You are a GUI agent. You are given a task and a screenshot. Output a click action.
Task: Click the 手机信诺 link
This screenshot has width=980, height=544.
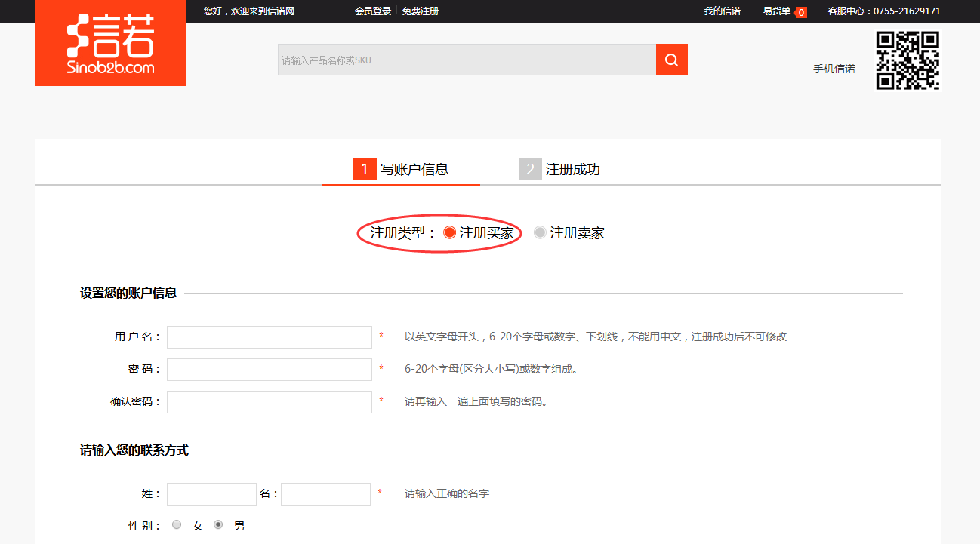834,69
